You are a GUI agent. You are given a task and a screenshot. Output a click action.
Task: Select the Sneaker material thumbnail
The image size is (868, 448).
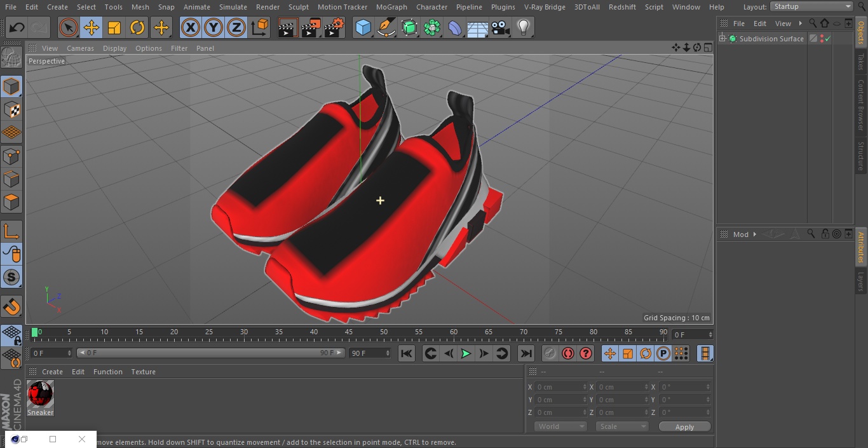pyautogui.click(x=40, y=395)
